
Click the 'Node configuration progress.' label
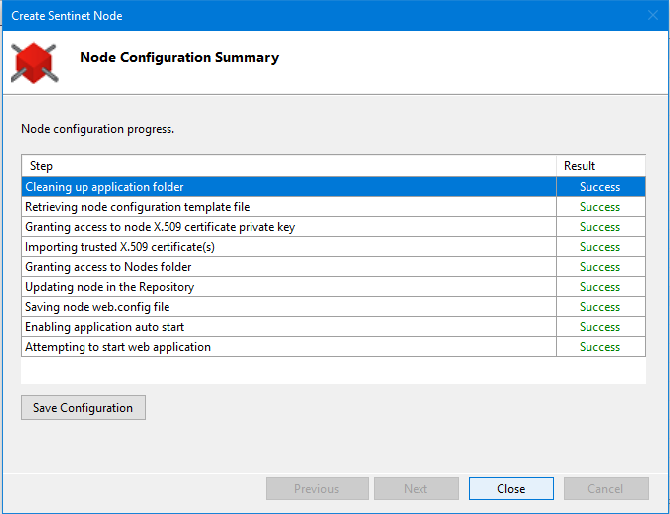pyautogui.click(x=97, y=129)
